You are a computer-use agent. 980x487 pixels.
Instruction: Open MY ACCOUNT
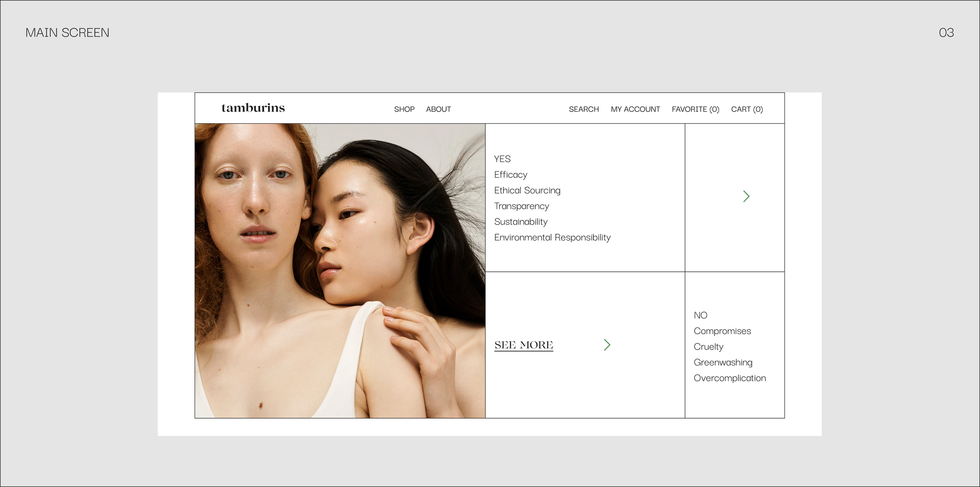coord(635,109)
